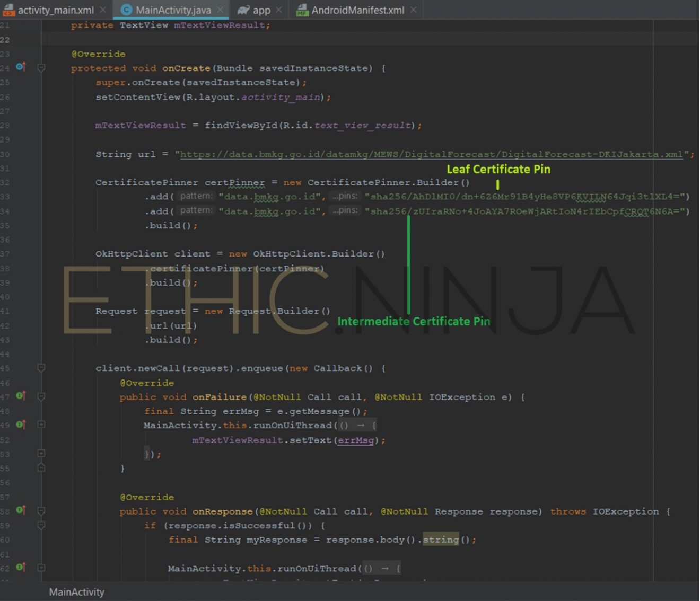Screen dimensions: 700x601
Task: Click the implements gutter icon next to onFailure
Action: pyautogui.click(x=21, y=396)
